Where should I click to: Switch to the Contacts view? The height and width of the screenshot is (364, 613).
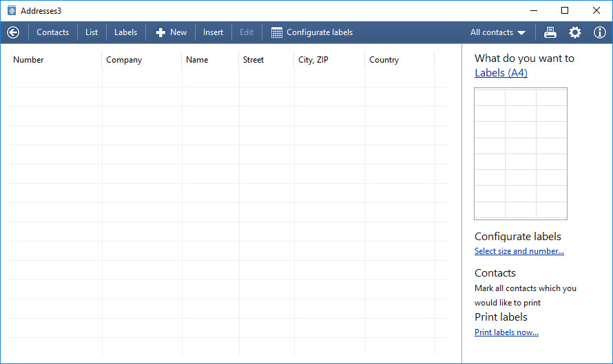point(53,32)
